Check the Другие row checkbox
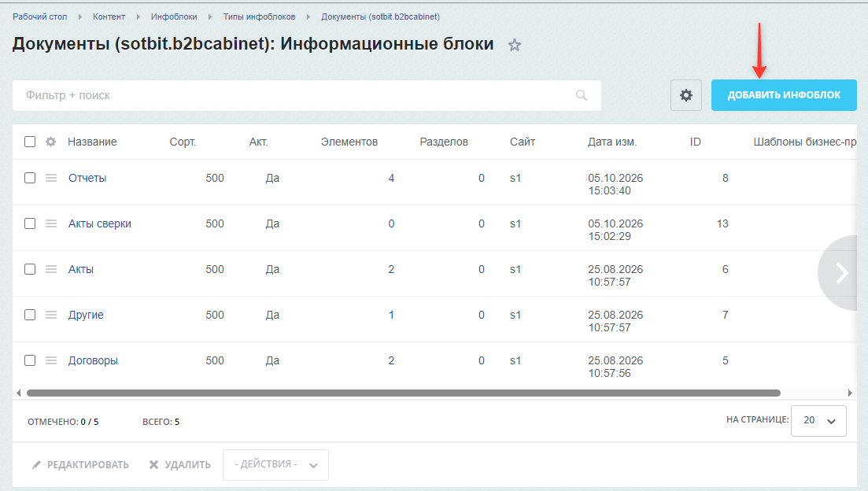Viewport: 868px width, 491px height. point(30,315)
